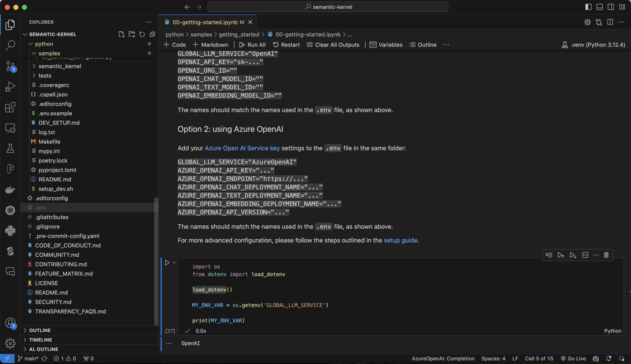This screenshot has width=631, height=364.
Task: Open Run and Debug view
Action: 10,86
